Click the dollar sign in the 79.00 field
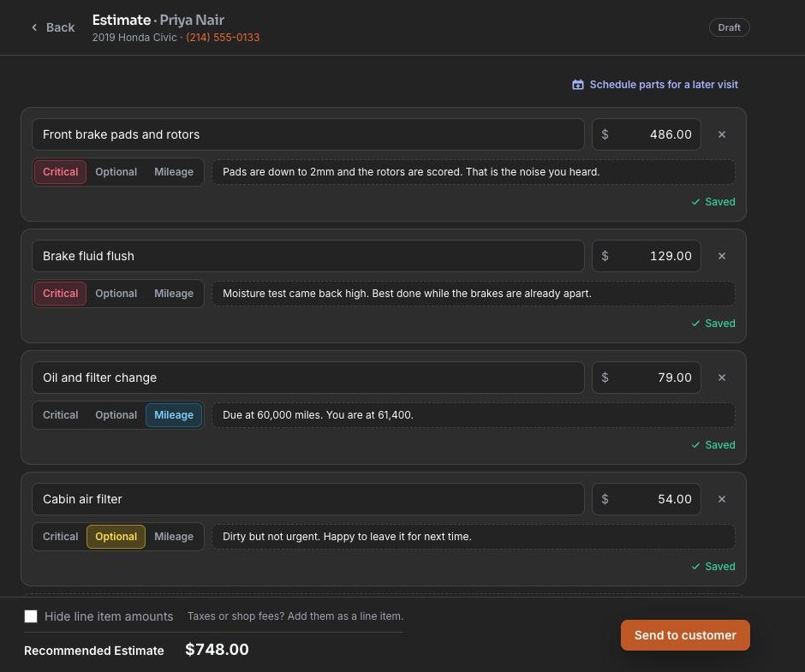Screen dimensions: 805x672 (605, 378)
